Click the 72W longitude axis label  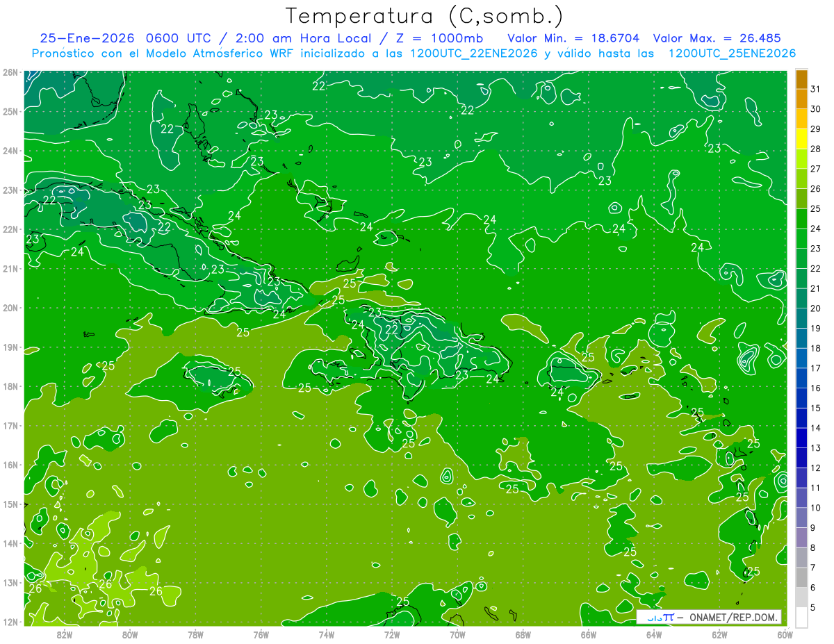[392, 634]
